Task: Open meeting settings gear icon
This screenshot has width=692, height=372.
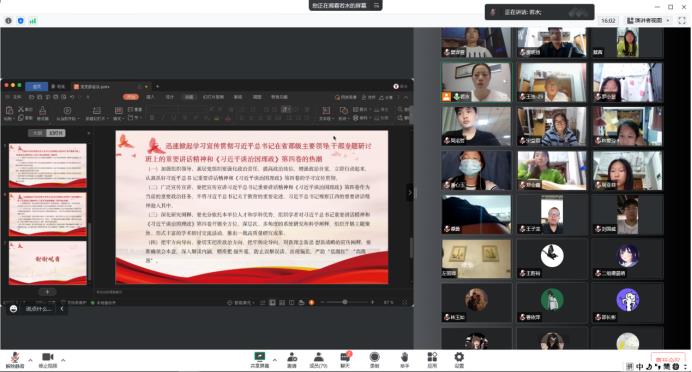Action: click(x=459, y=360)
